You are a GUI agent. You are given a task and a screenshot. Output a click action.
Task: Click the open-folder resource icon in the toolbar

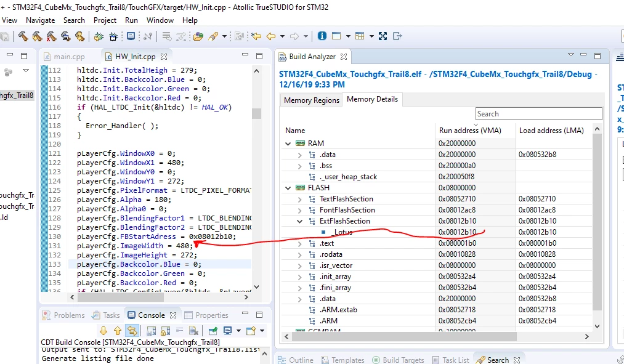198,36
